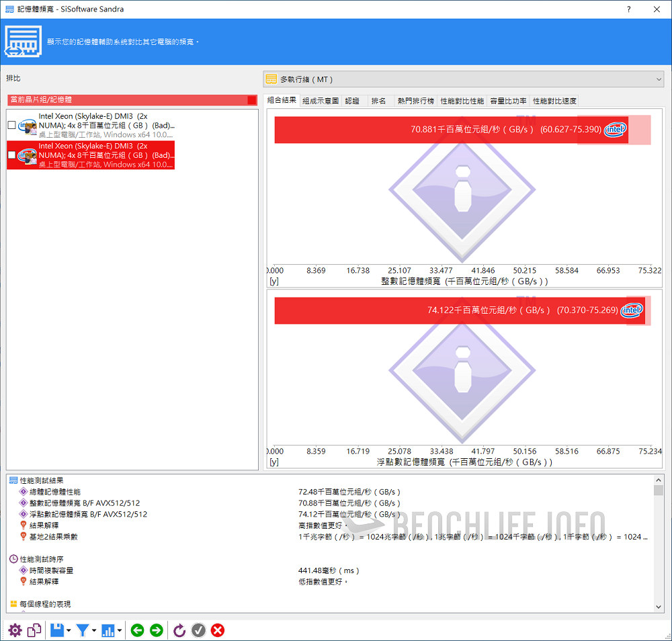The image size is (672, 641).
Task: Expand the filter icon dropdown arrow
Action: pyautogui.click(x=94, y=631)
